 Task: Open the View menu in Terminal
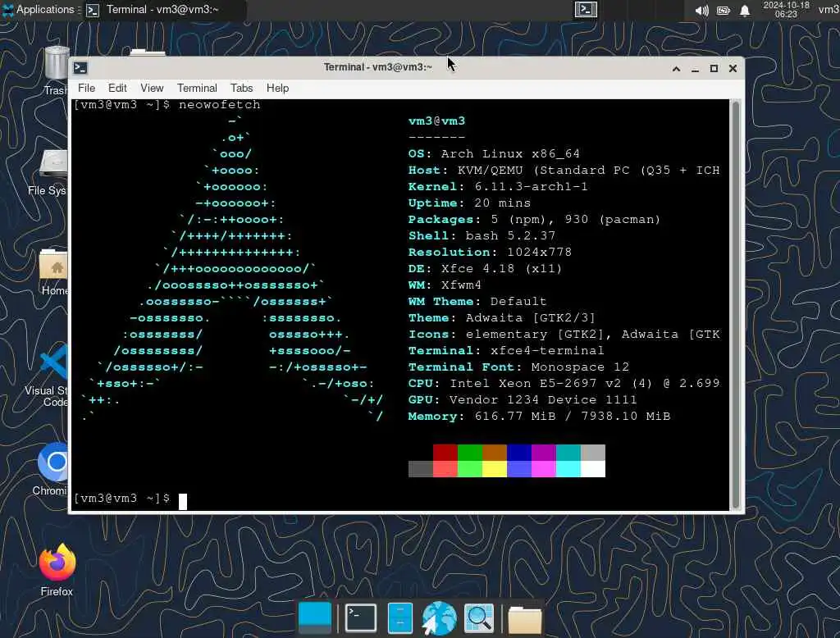coord(152,88)
